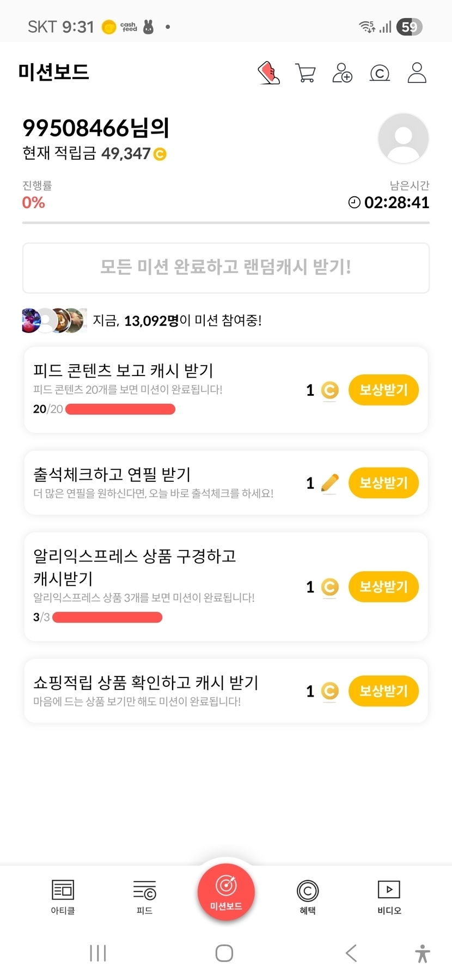Tap the invite friend icon
452x980 pixels.
343,72
